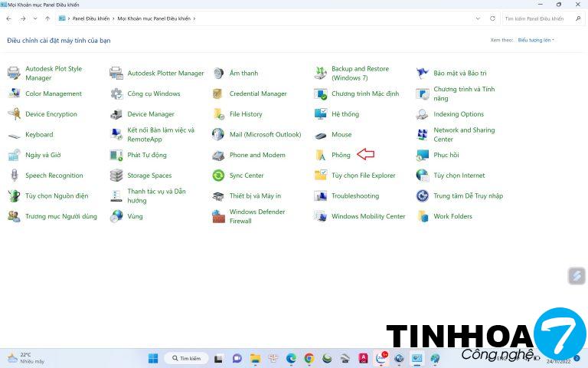Viewport: 588px width, 368px height.
Task: Open Credential Manager
Action: pos(257,94)
